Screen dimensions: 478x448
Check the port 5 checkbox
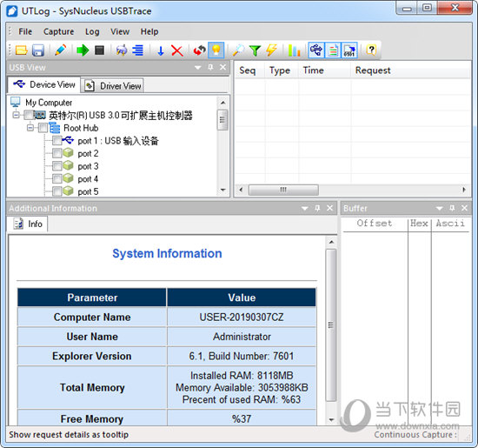pyautogui.click(x=57, y=191)
